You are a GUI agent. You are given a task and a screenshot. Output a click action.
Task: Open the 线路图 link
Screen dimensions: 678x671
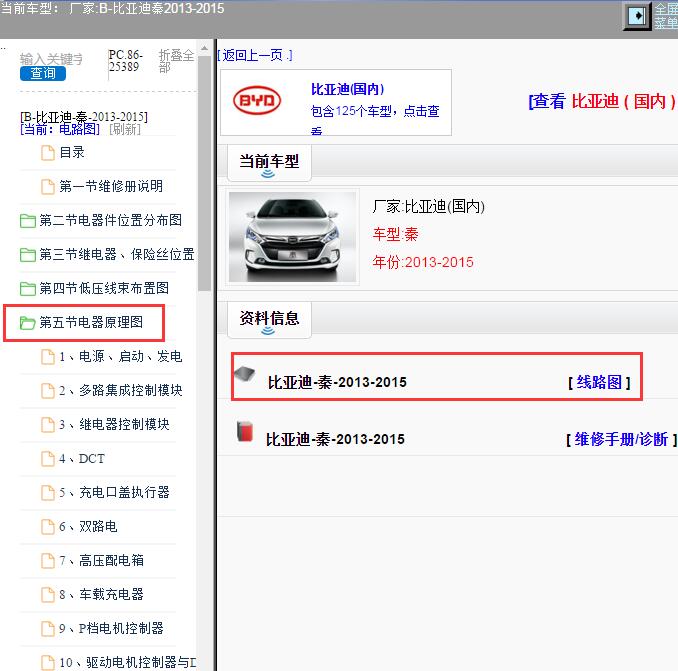click(599, 382)
